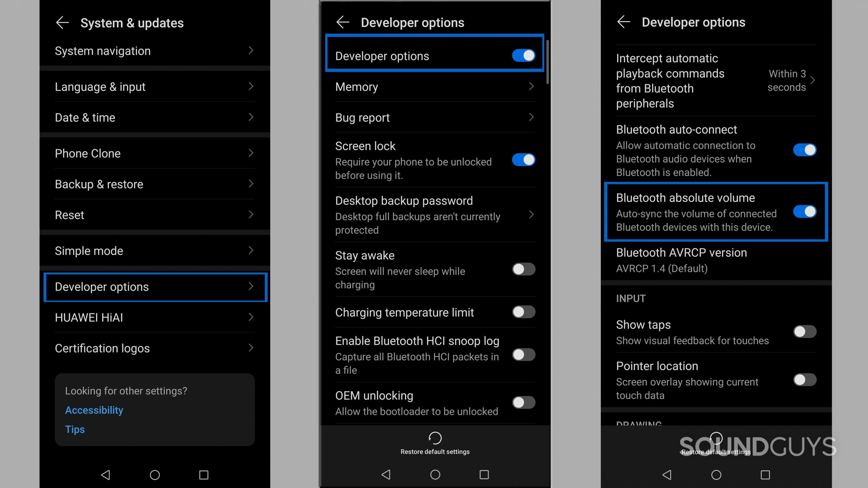Click the Tips link
This screenshot has height=488, width=868.
pyautogui.click(x=75, y=429)
